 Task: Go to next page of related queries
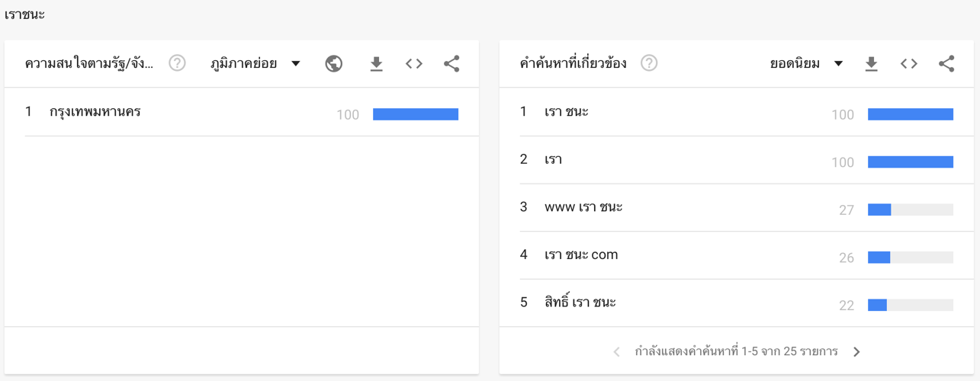click(856, 352)
